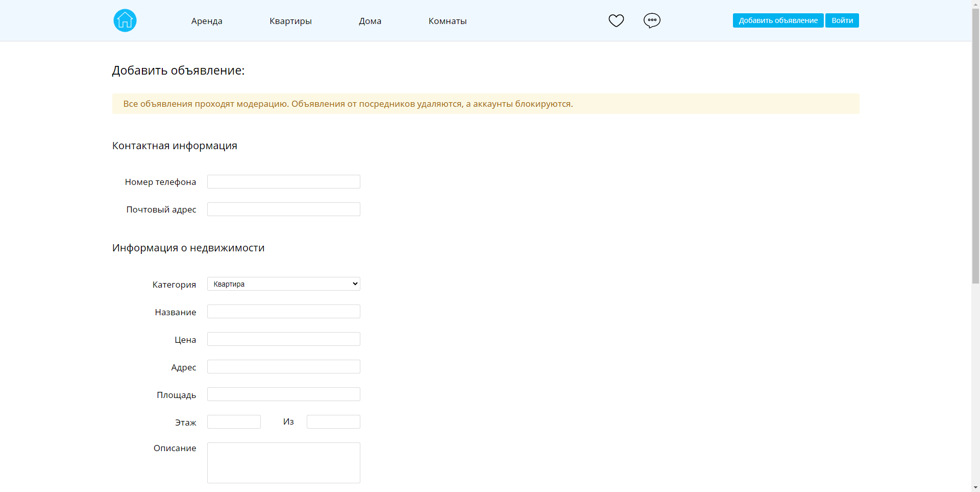The height and width of the screenshot is (492, 980).
Task: Click the scrollbar down arrow
Action: point(975,488)
